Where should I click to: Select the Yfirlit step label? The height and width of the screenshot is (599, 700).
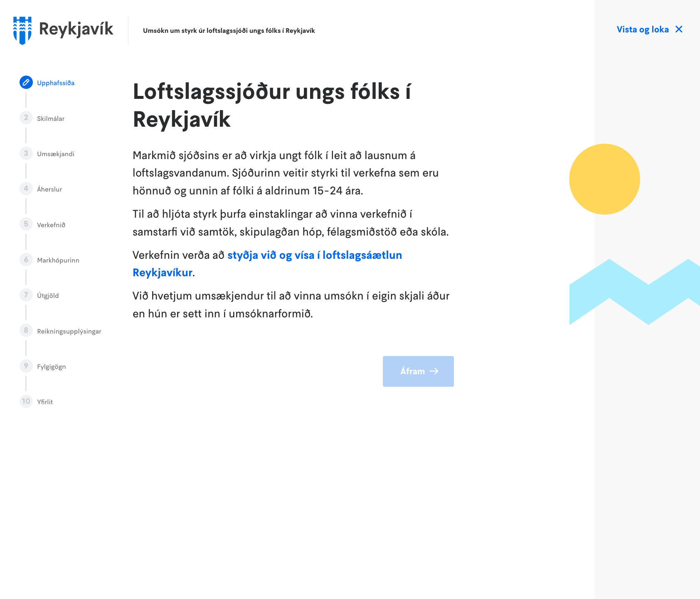(45, 402)
